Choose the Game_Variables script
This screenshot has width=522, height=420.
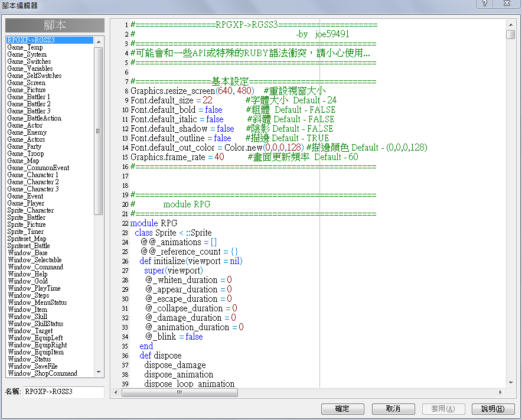(x=30, y=69)
